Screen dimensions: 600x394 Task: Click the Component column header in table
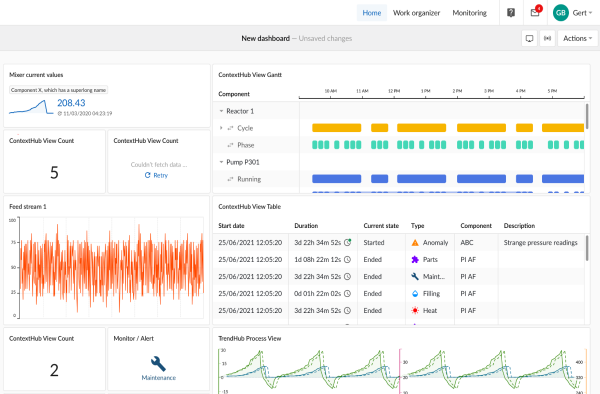[476, 226]
